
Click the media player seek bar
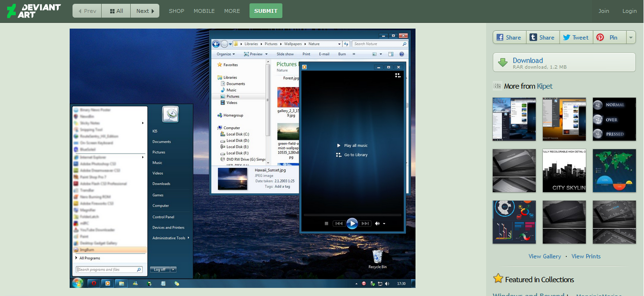coord(352,215)
